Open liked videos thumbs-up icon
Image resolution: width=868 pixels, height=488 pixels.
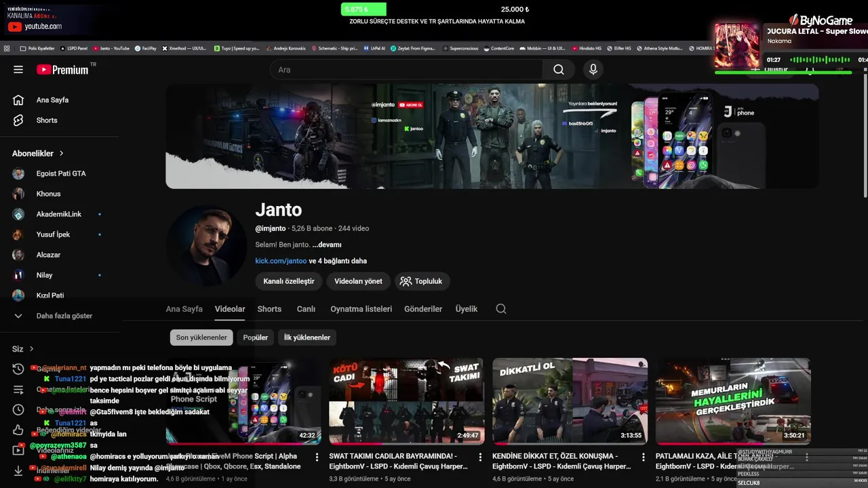18,430
